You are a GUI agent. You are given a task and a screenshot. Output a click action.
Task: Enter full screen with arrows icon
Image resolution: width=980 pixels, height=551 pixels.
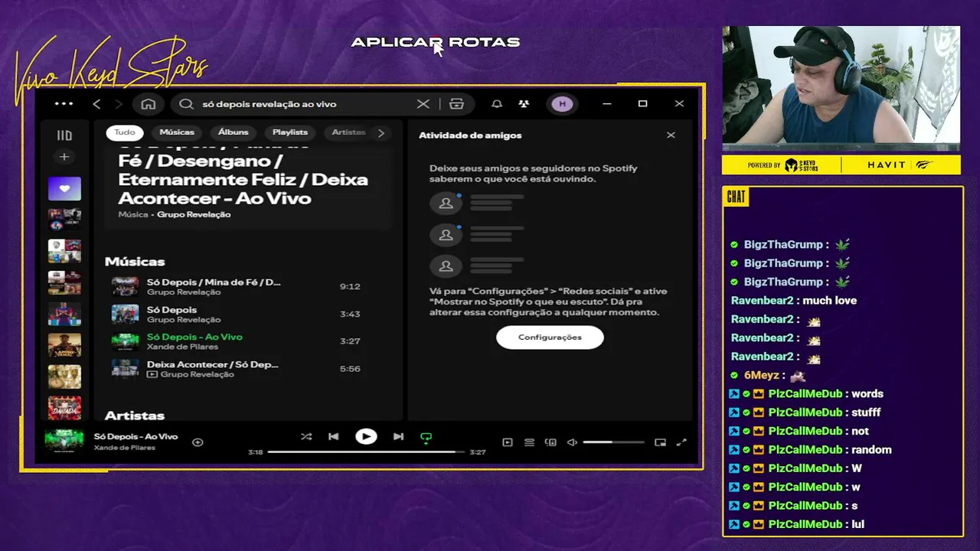click(x=681, y=442)
